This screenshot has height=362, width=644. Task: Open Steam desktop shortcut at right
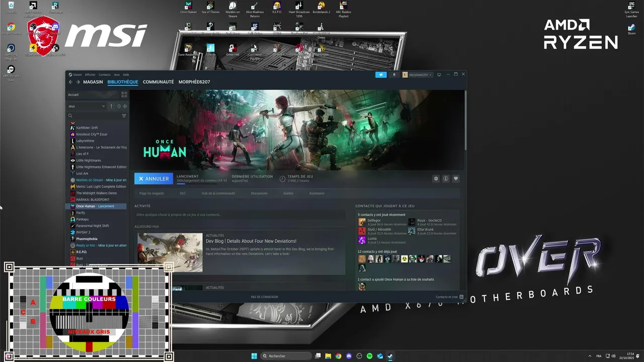click(631, 30)
